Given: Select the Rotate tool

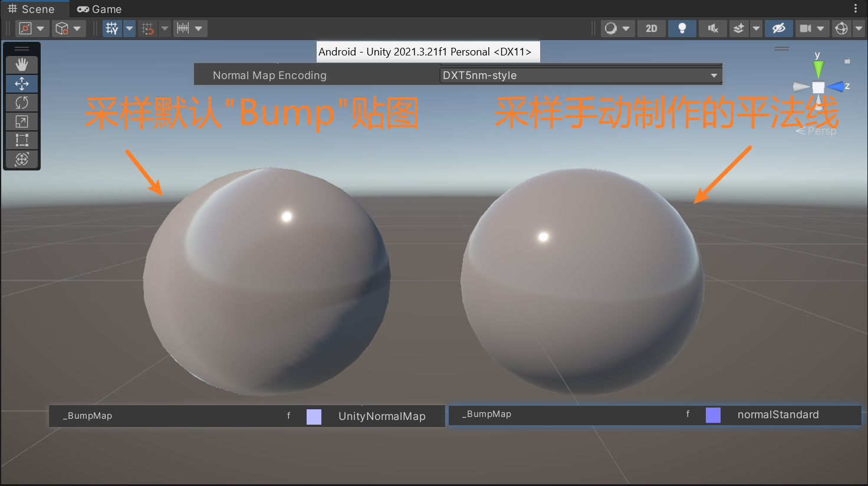Looking at the screenshot, I should click(22, 103).
